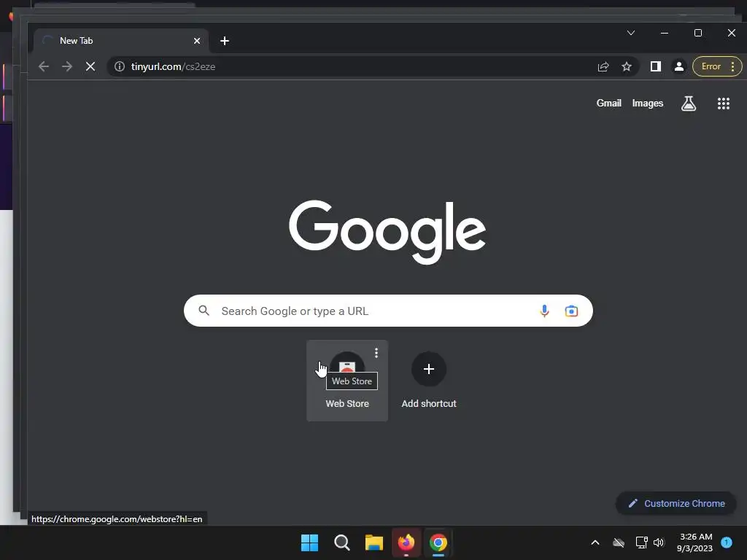The image size is (747, 560).
Task: Open the Web Store shortcut tile
Action: tap(347, 381)
